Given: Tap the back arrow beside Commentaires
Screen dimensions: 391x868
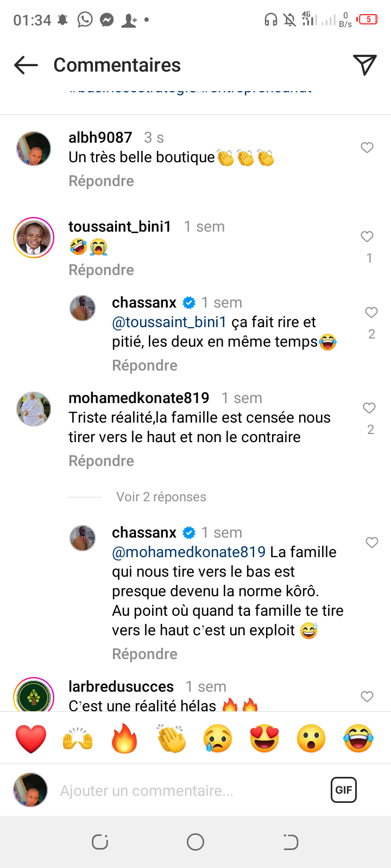Looking at the screenshot, I should pos(26,65).
